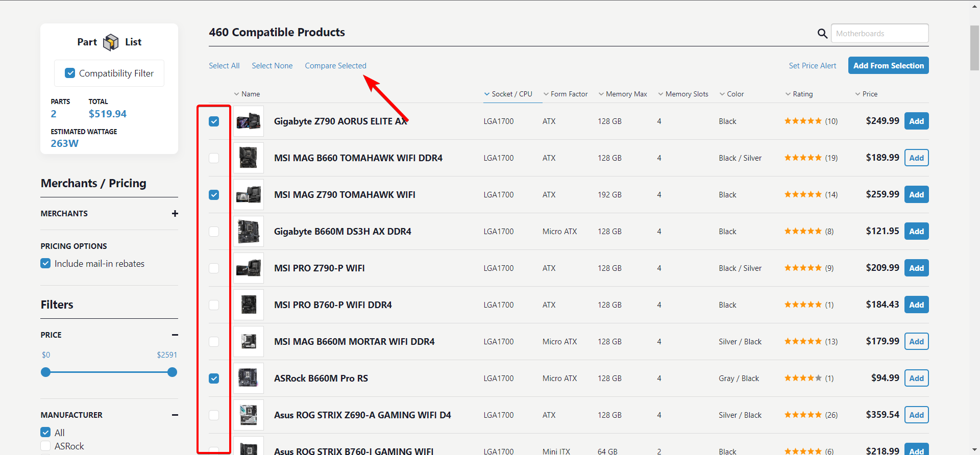980x455 pixels.
Task: Click the search magnifier icon
Action: (822, 34)
